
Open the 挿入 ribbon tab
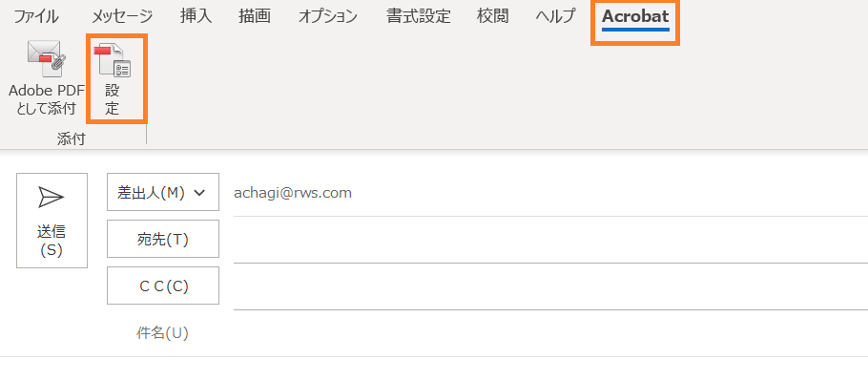point(196,16)
